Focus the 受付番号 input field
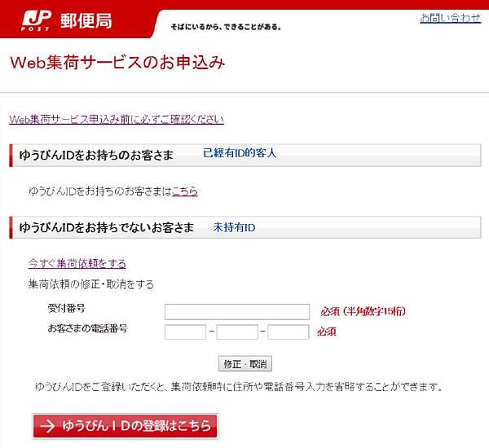Image resolution: width=489 pixels, height=448 pixels. [237, 311]
